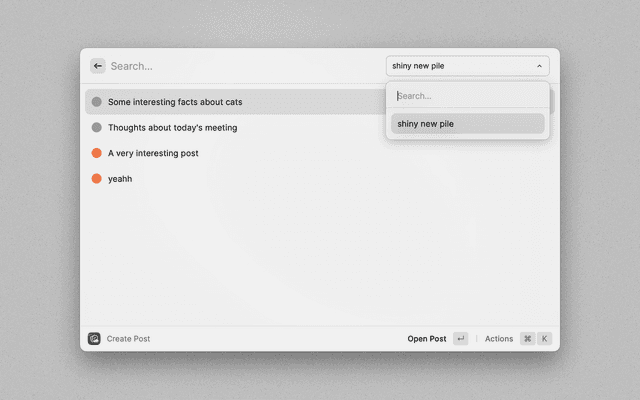Click the gray dot beside cats post
Screen dimensions: 640x400
pos(96,102)
